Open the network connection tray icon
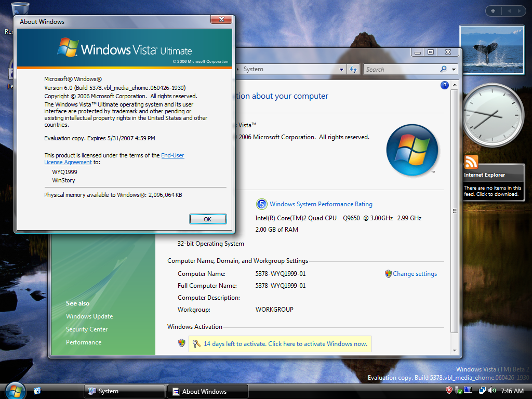 (482, 390)
